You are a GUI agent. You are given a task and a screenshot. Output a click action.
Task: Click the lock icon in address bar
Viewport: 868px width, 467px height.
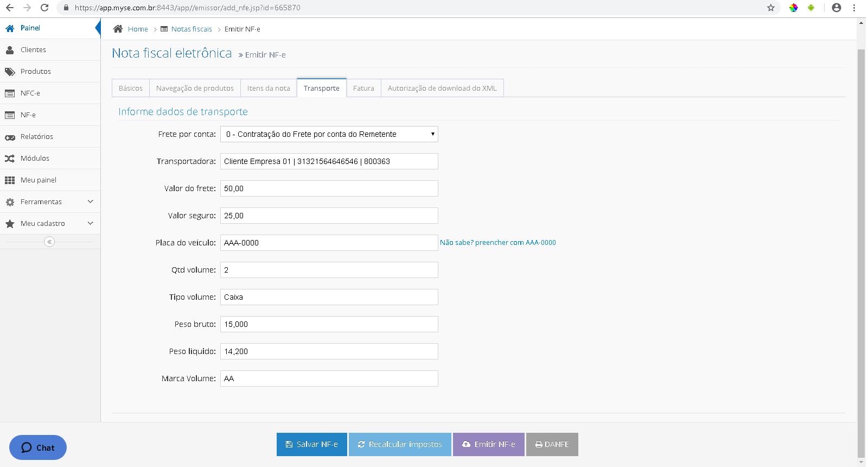coord(66,8)
